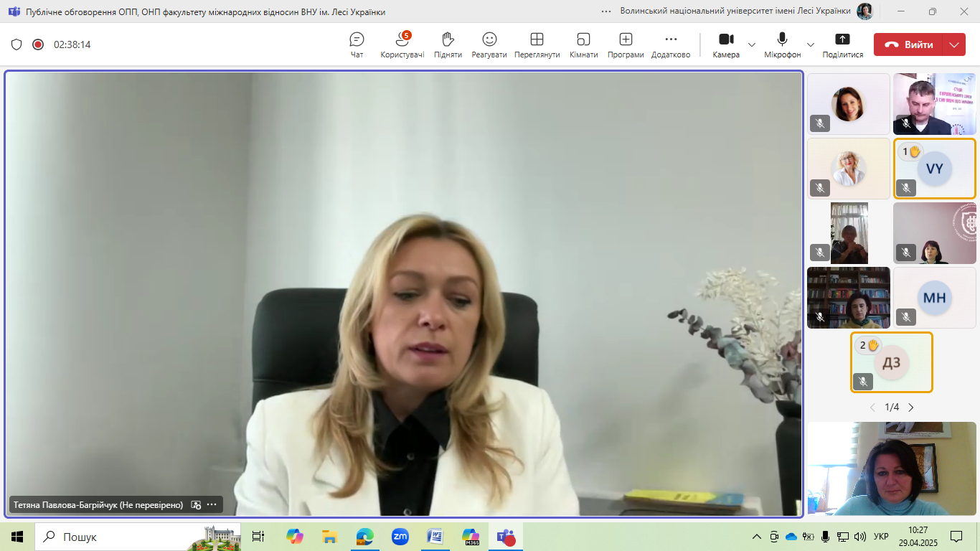Open the title bar three-dots menu
The height and width of the screenshot is (551, 980).
click(x=606, y=11)
